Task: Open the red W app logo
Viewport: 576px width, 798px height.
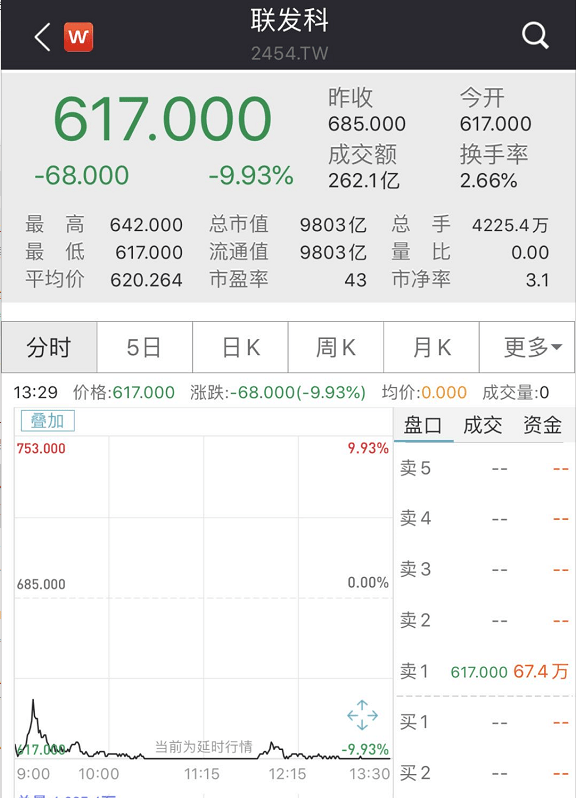Action: pyautogui.click(x=78, y=37)
